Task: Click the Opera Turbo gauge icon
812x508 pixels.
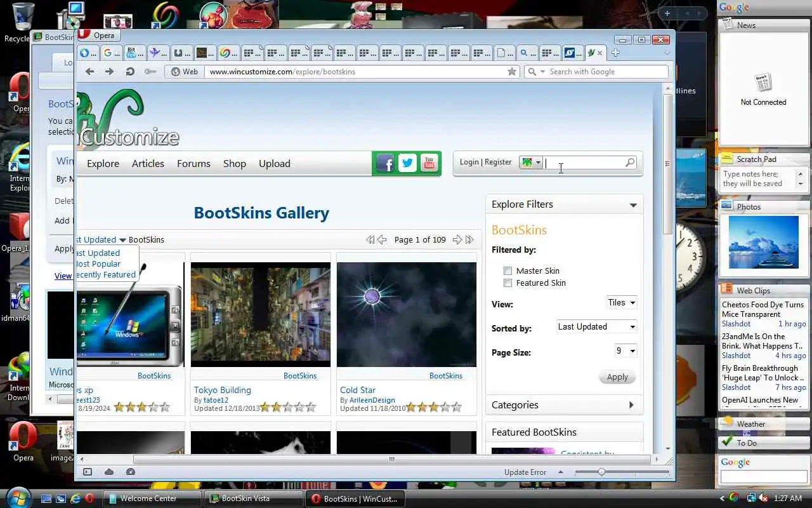Action: click(131, 472)
